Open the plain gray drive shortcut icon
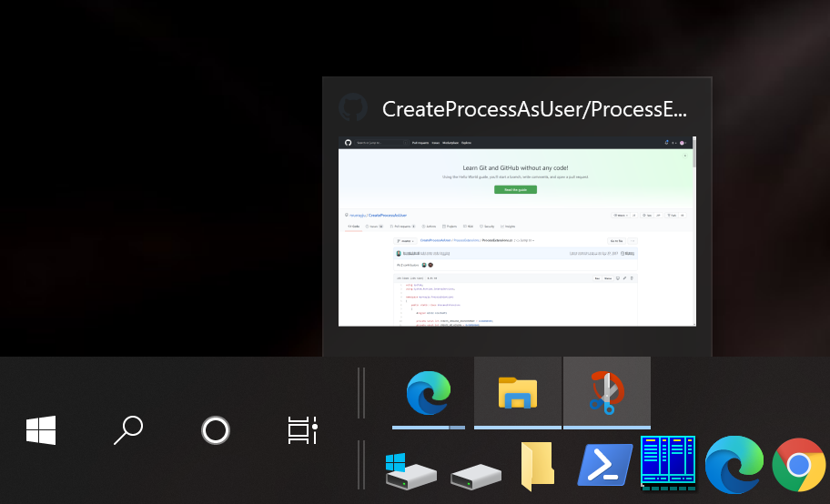The width and height of the screenshot is (830, 504). point(476,476)
